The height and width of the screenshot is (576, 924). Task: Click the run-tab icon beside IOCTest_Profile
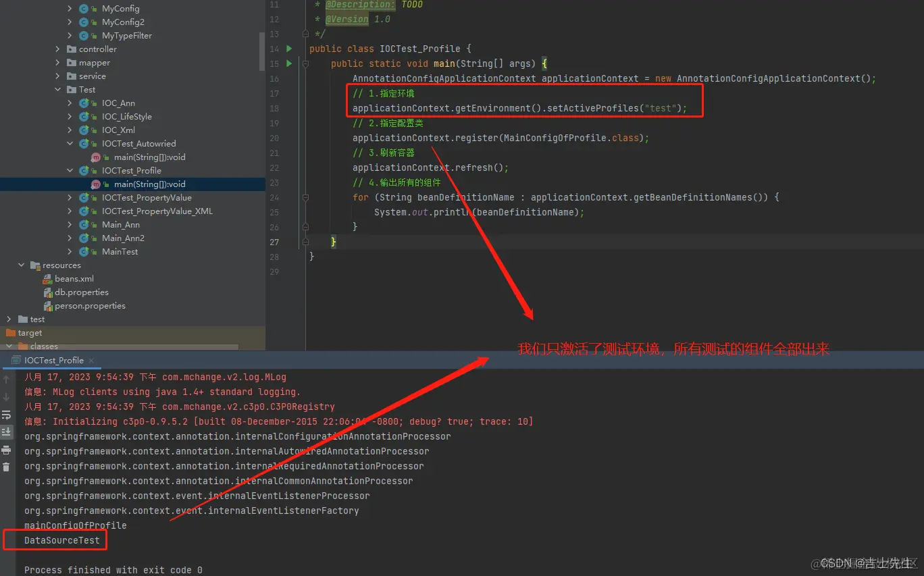click(17, 361)
